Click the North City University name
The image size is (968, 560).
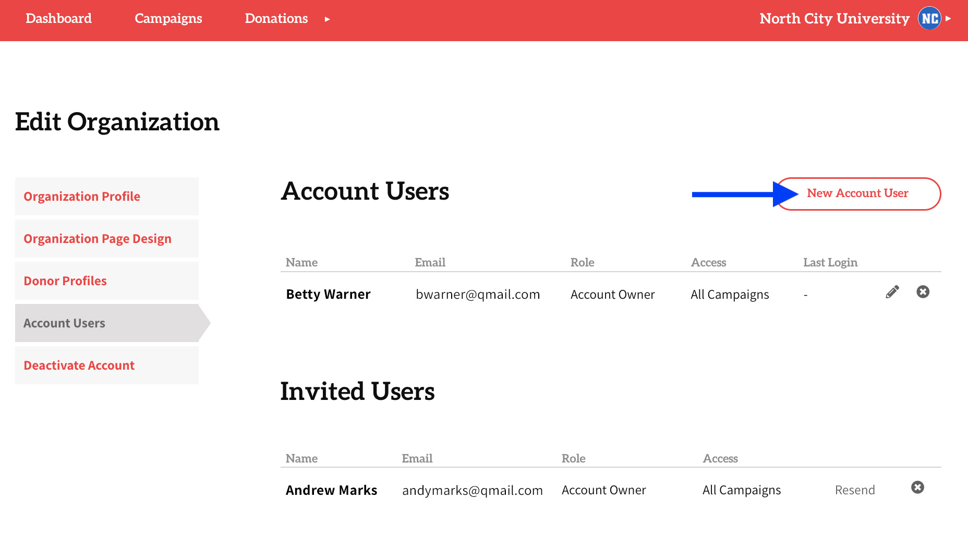834,19
